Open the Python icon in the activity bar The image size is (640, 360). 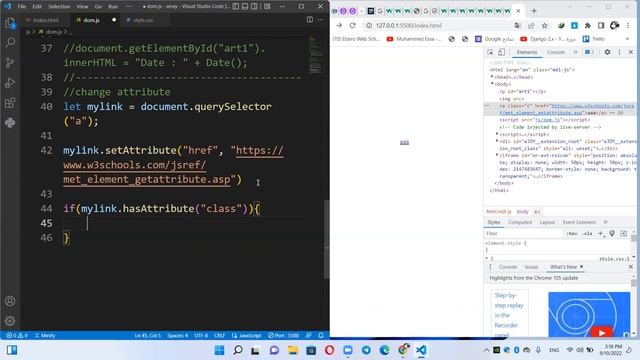pos(10,122)
